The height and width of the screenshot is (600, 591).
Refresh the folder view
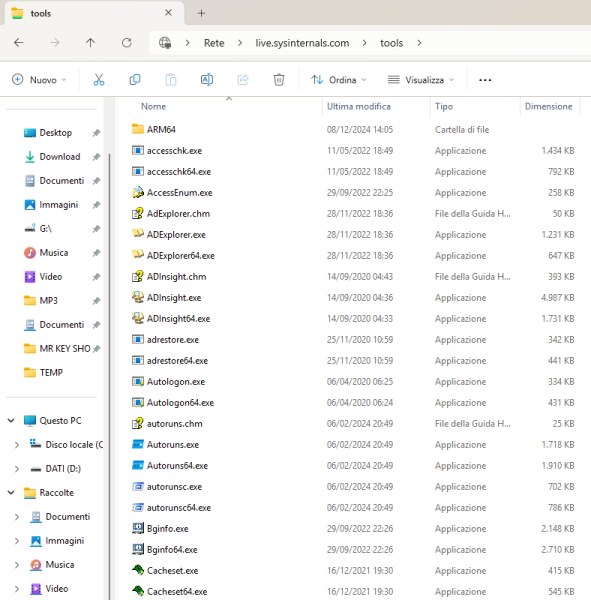coord(127,42)
